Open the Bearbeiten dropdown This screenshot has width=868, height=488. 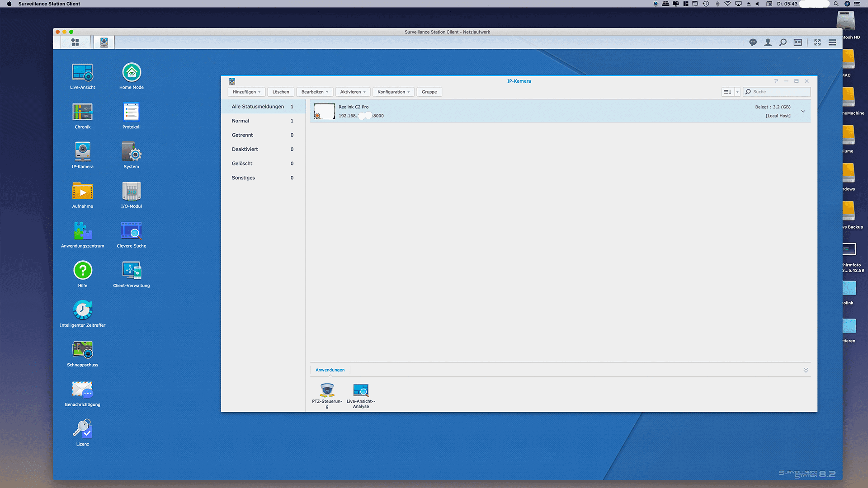pos(315,92)
